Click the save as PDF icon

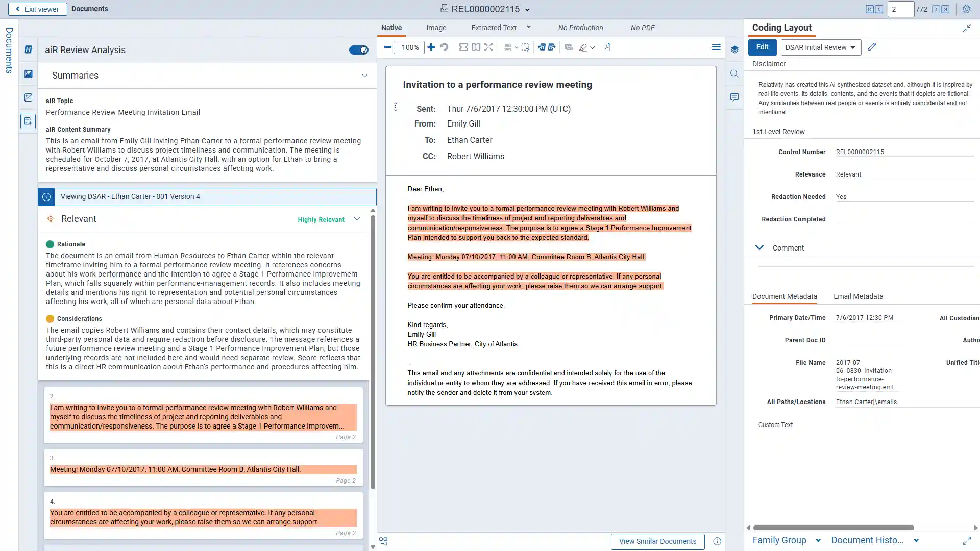click(x=607, y=47)
